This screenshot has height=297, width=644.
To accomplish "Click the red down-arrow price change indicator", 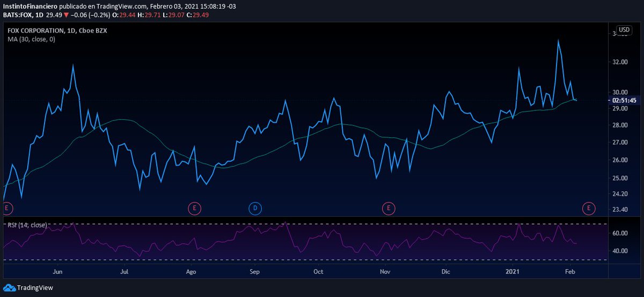I will point(67,14).
